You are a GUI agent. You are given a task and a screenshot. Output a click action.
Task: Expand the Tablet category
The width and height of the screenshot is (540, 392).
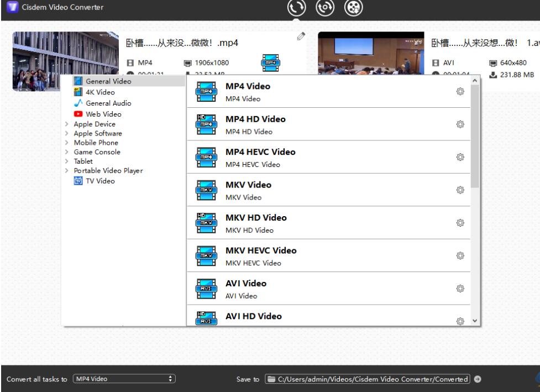[x=66, y=161]
